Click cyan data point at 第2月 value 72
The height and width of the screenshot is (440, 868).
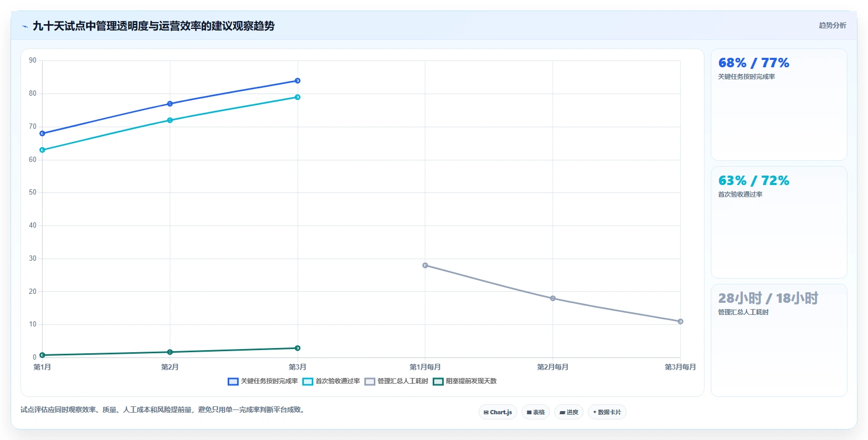coord(170,120)
